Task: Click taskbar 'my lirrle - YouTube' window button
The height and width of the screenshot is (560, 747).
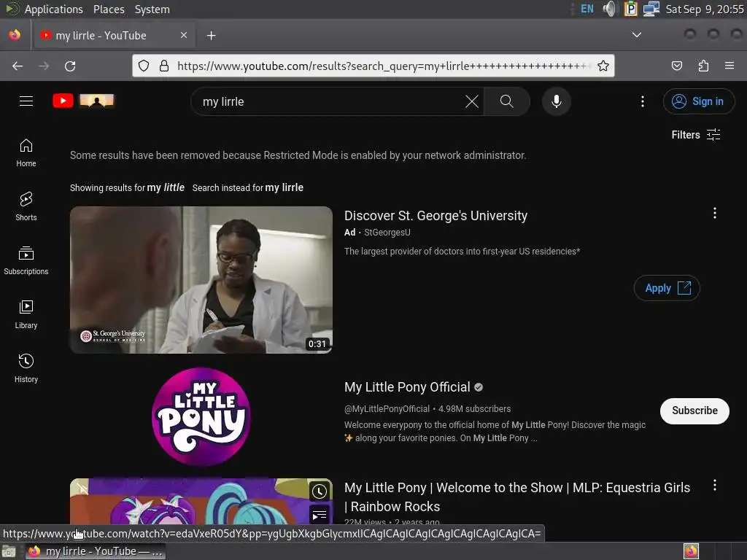Action: [96, 551]
